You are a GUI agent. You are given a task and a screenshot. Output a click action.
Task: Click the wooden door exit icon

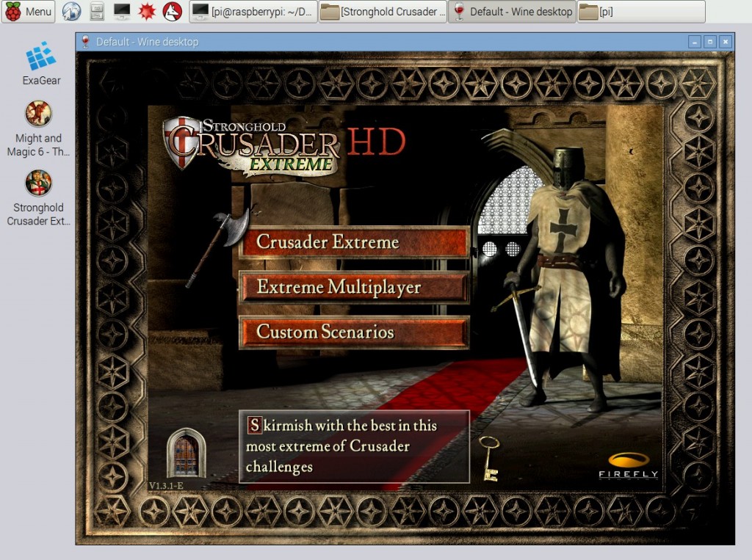pyautogui.click(x=186, y=453)
